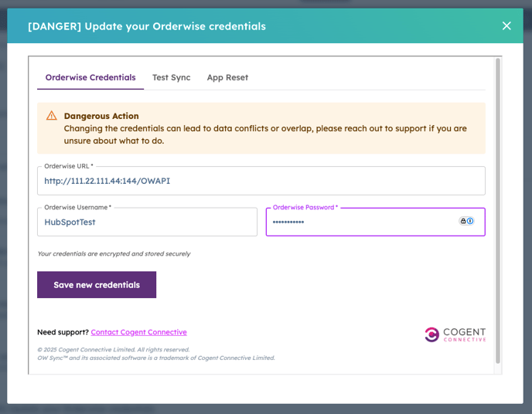Close the Update Orderwise credentials dialog
This screenshot has width=532, height=414.
506,25
